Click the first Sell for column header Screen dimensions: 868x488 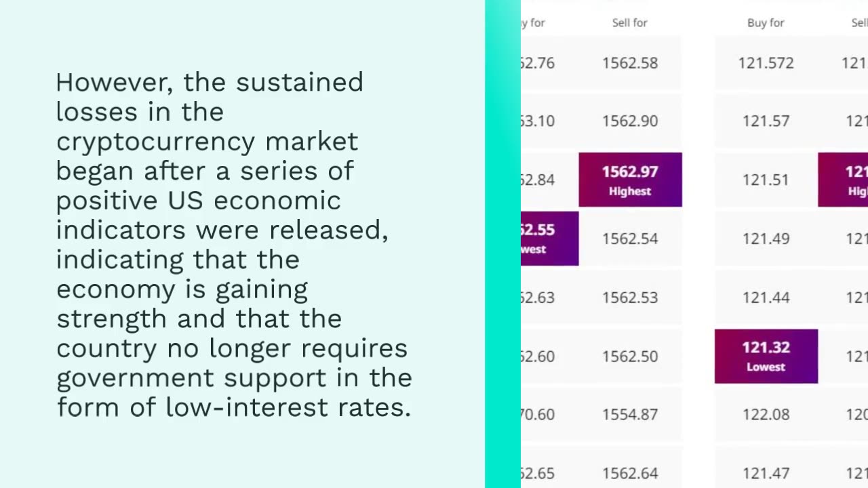[x=630, y=22]
